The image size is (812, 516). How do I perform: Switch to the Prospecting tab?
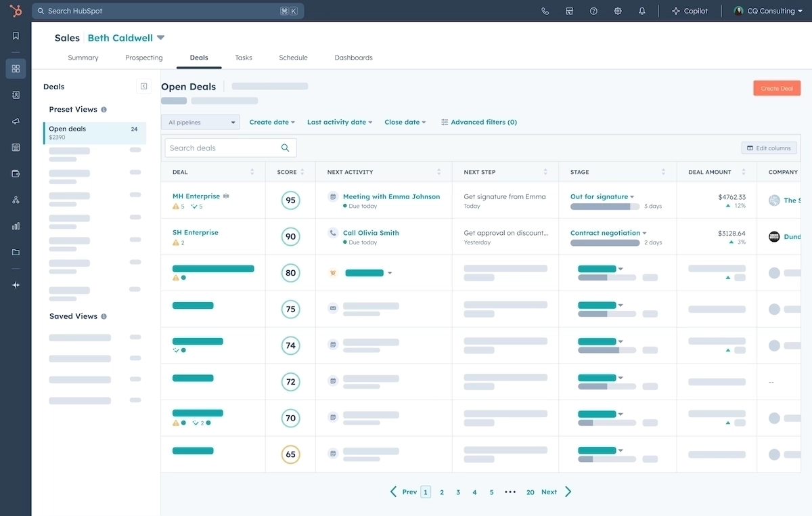pos(143,58)
